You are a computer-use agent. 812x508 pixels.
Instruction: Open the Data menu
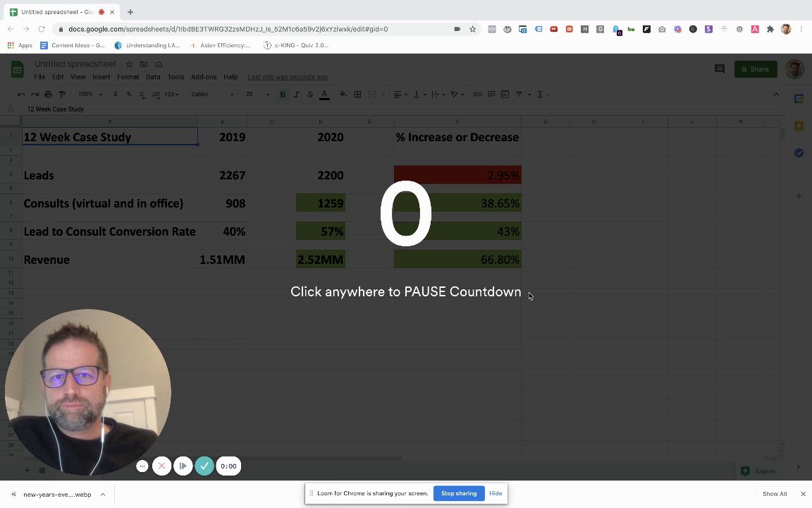(153, 77)
